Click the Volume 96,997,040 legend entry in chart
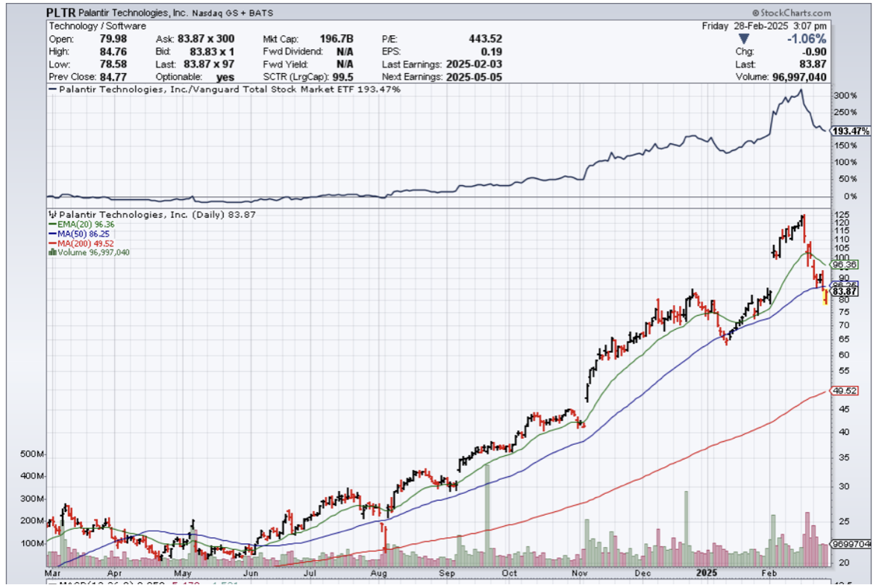 tap(89, 253)
